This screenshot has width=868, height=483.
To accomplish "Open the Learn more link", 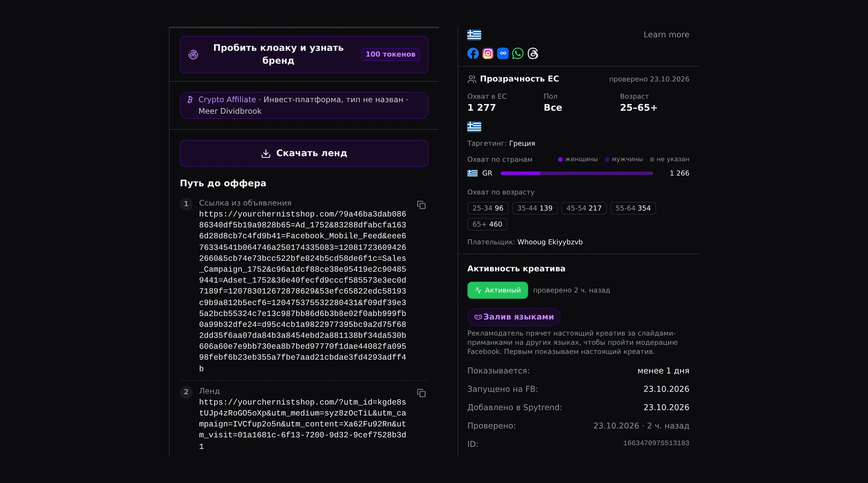I will click(666, 34).
